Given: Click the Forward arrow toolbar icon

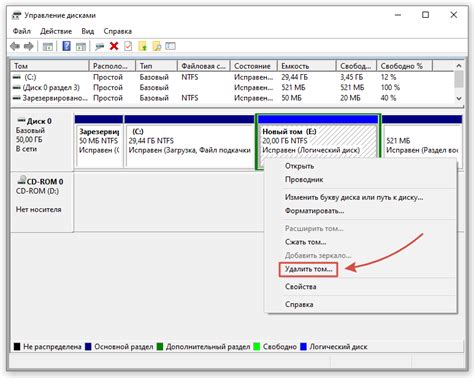Looking at the screenshot, I should (x=29, y=46).
